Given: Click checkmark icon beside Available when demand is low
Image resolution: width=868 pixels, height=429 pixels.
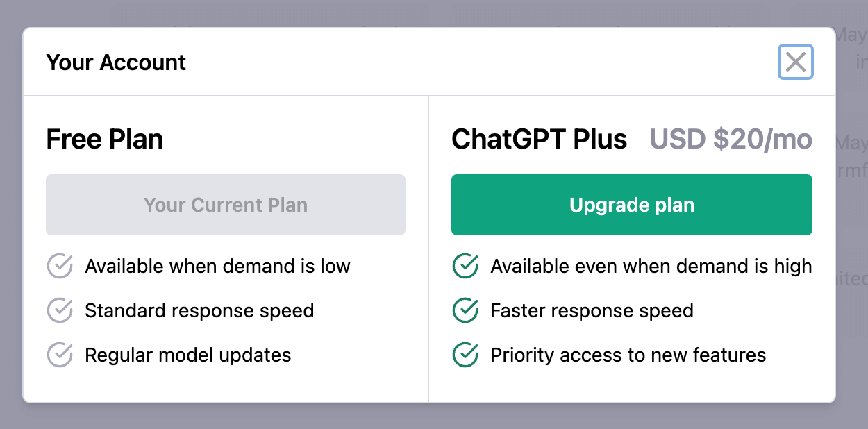Looking at the screenshot, I should [x=60, y=266].
